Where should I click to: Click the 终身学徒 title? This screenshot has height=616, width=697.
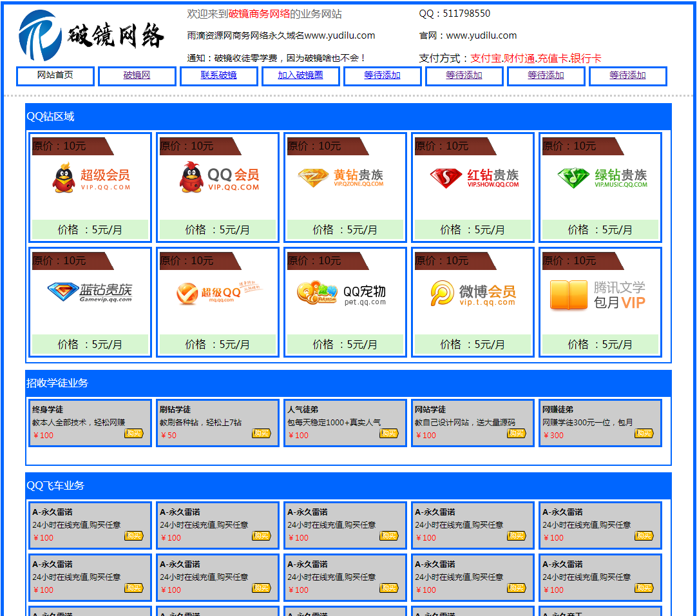coord(48,410)
